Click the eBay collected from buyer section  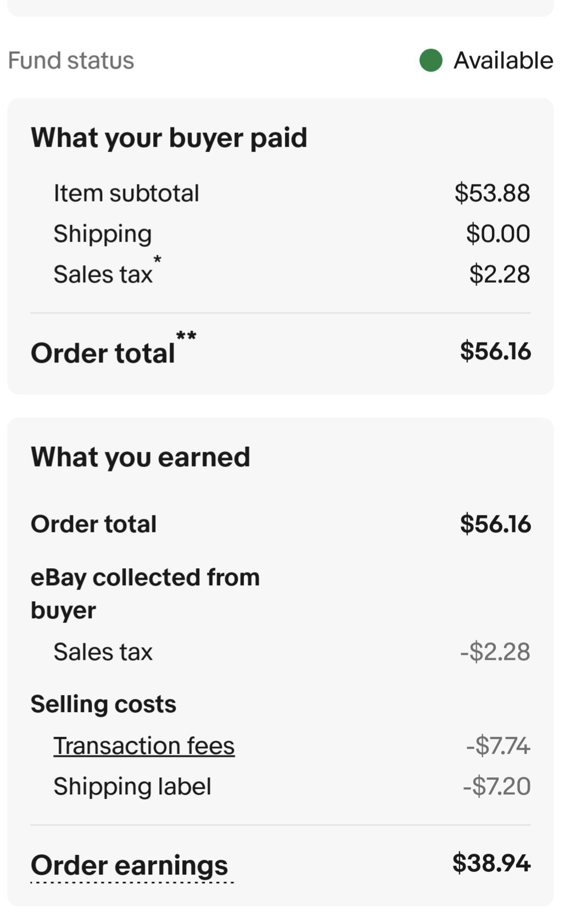pos(145,592)
